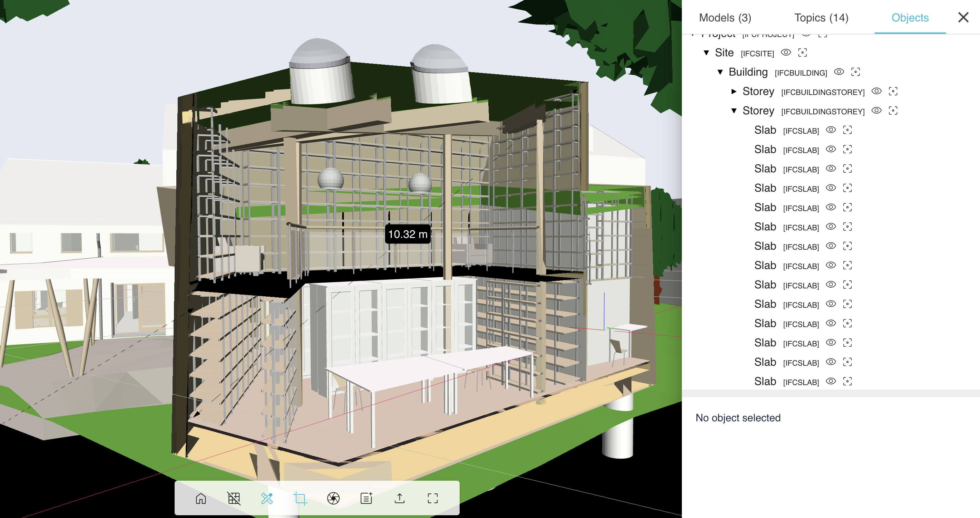This screenshot has height=518, width=980.
Task: Enter fullscreen via toolbar corner-brackets icon
Action: coord(433,498)
